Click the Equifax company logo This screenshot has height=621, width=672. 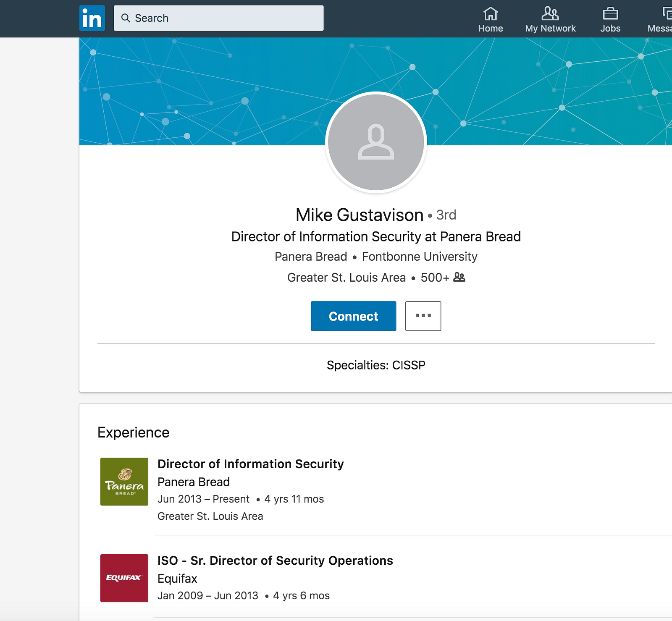124,578
